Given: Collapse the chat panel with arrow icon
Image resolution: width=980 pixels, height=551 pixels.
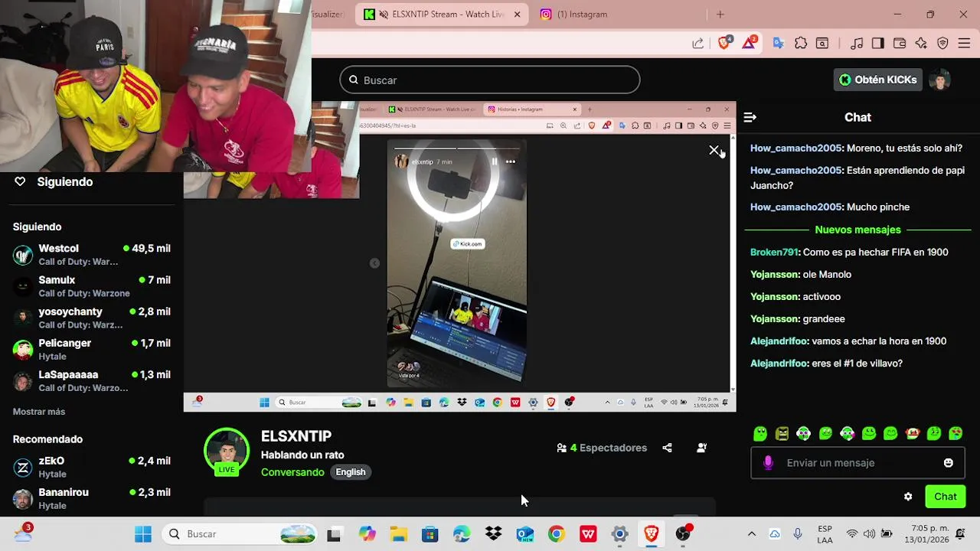Looking at the screenshot, I should click(x=750, y=117).
